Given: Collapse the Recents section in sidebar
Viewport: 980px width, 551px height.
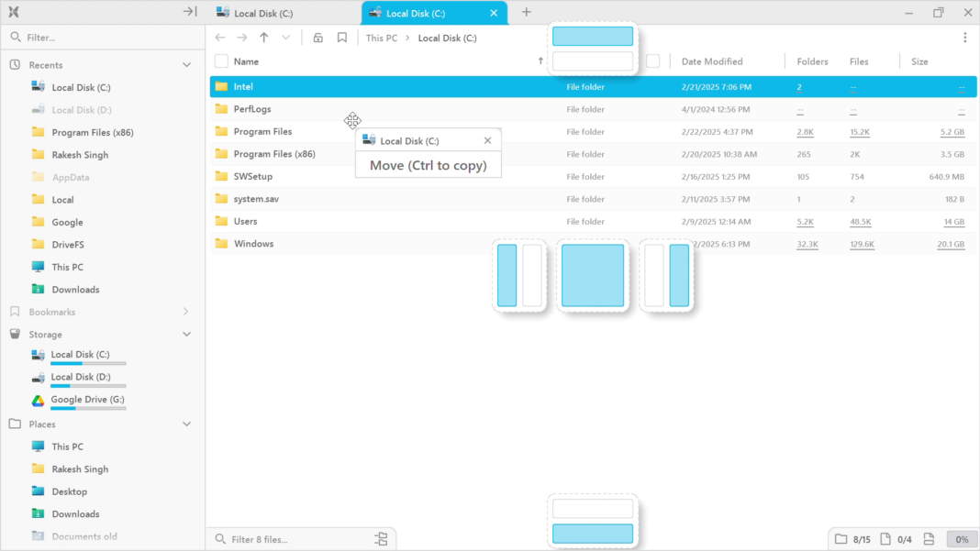Looking at the screenshot, I should point(186,64).
